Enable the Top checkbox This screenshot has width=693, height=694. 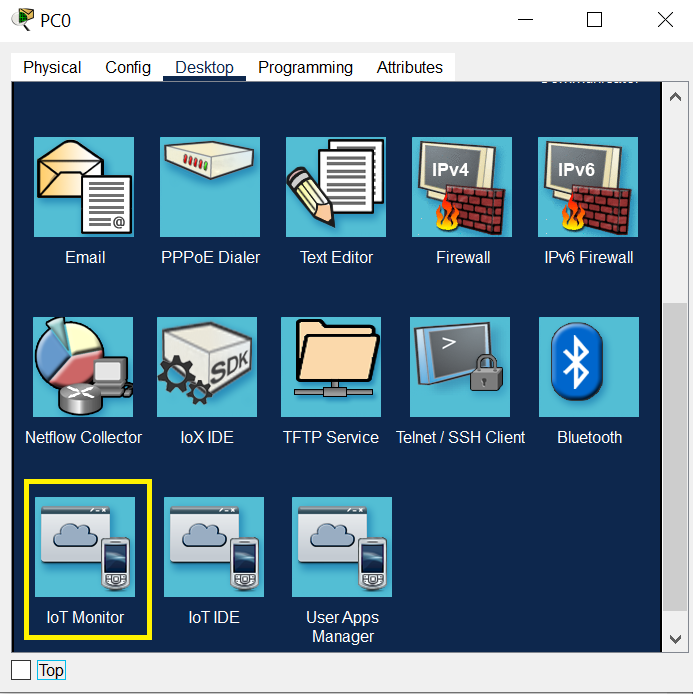coord(21,669)
